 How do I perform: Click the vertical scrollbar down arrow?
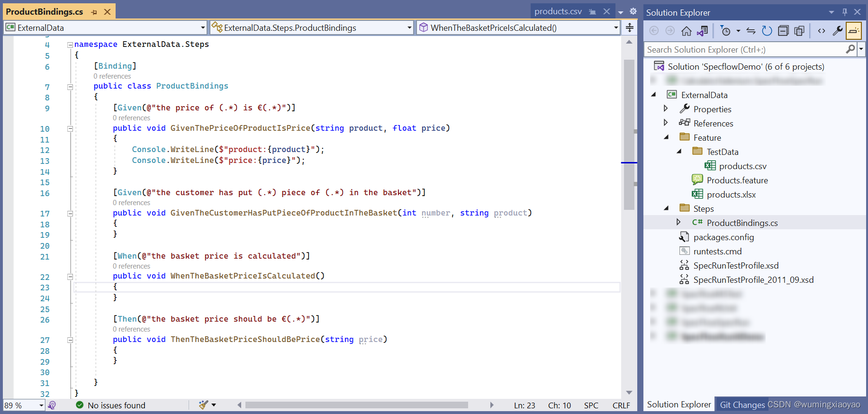pyautogui.click(x=629, y=393)
